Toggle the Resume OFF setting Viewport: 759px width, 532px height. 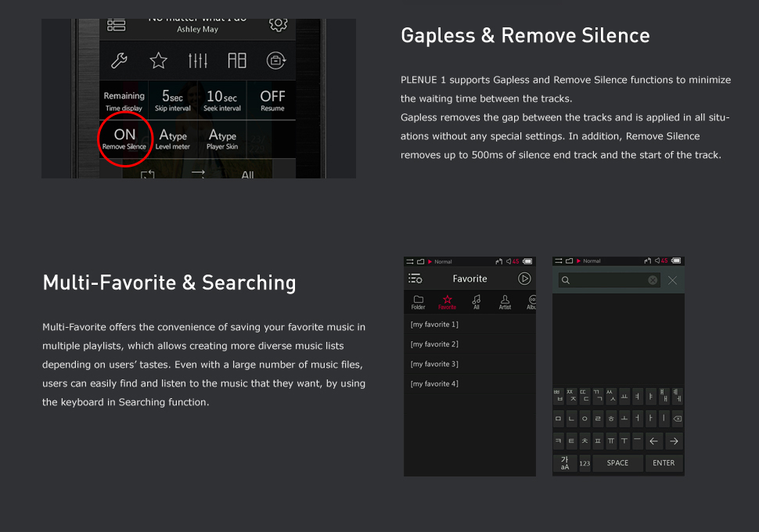tap(272, 101)
